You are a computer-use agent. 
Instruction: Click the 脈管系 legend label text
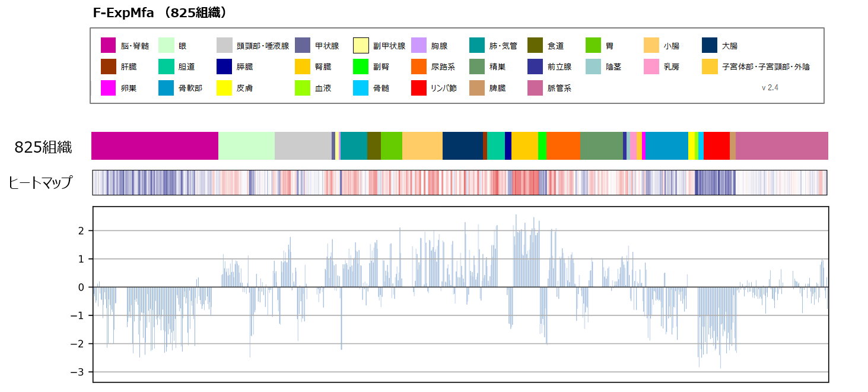559,88
